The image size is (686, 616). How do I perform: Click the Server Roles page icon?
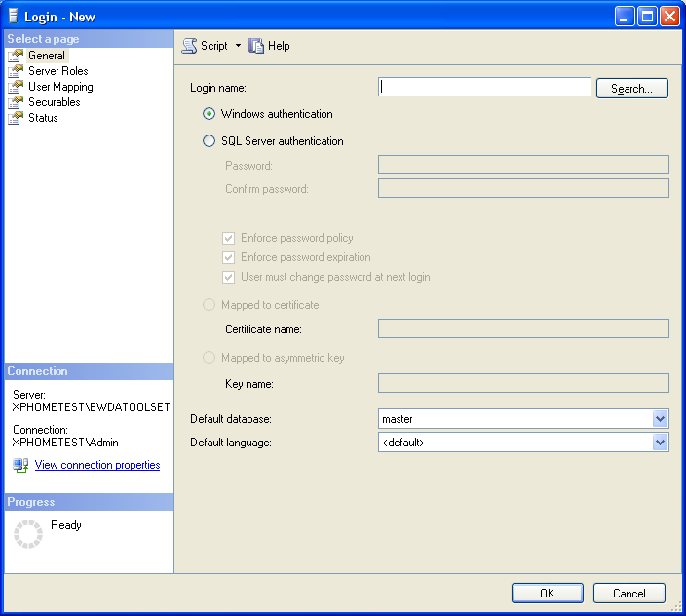pyautogui.click(x=16, y=71)
